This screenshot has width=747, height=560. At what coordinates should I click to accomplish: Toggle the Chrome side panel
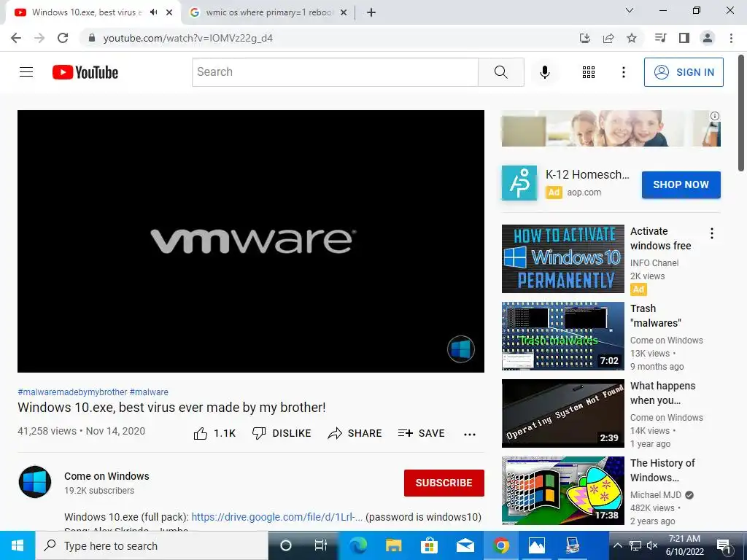click(684, 38)
